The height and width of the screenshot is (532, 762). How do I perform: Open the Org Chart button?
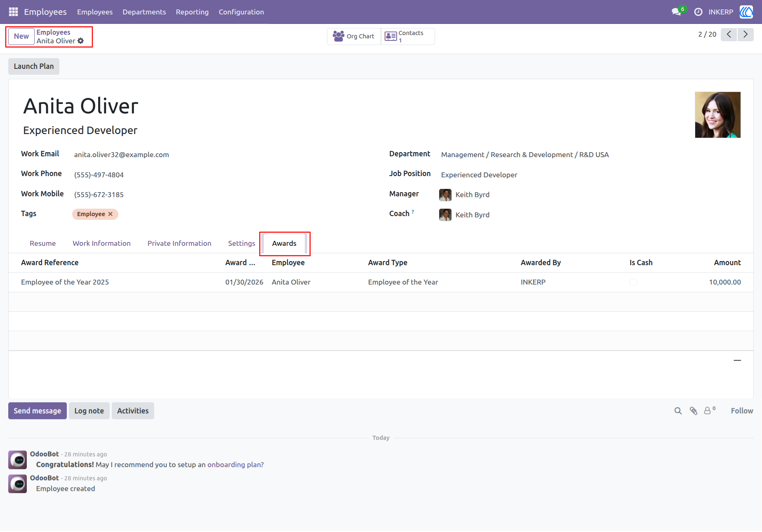(x=354, y=36)
